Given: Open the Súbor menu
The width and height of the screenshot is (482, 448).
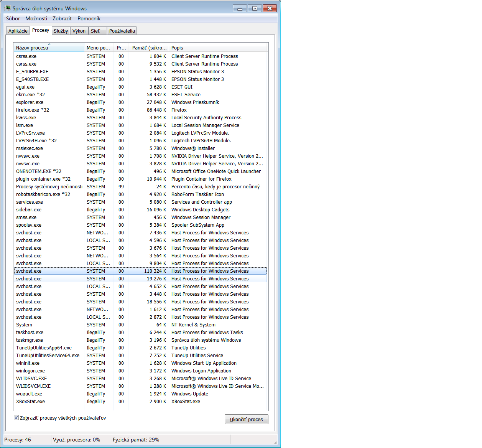Looking at the screenshot, I should pos(13,18).
